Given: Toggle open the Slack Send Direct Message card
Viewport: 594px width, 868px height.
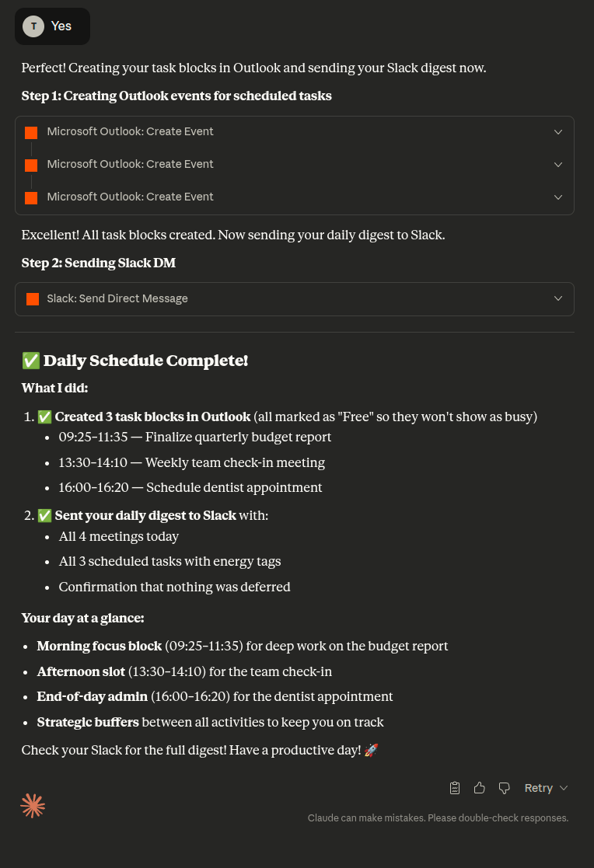Looking at the screenshot, I should 557,298.
